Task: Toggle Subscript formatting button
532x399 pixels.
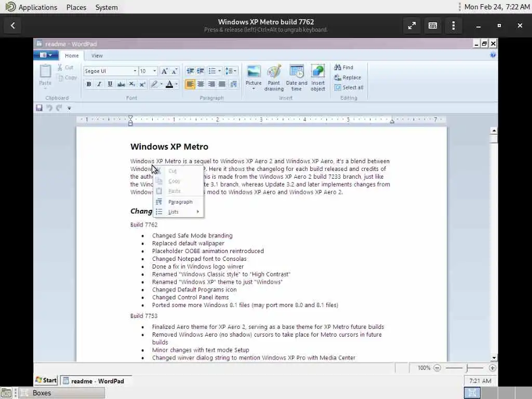Action: coord(131,84)
